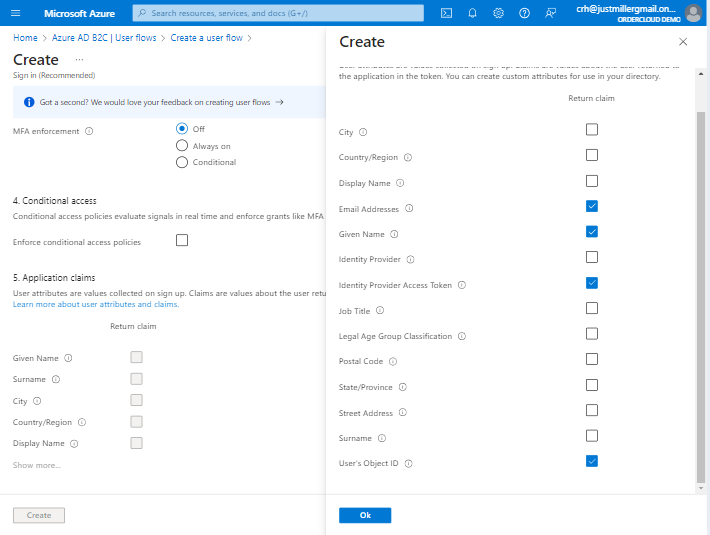Click info icon next to Country/Region in panel
Viewport: 710px width, 535px height.
(408, 158)
